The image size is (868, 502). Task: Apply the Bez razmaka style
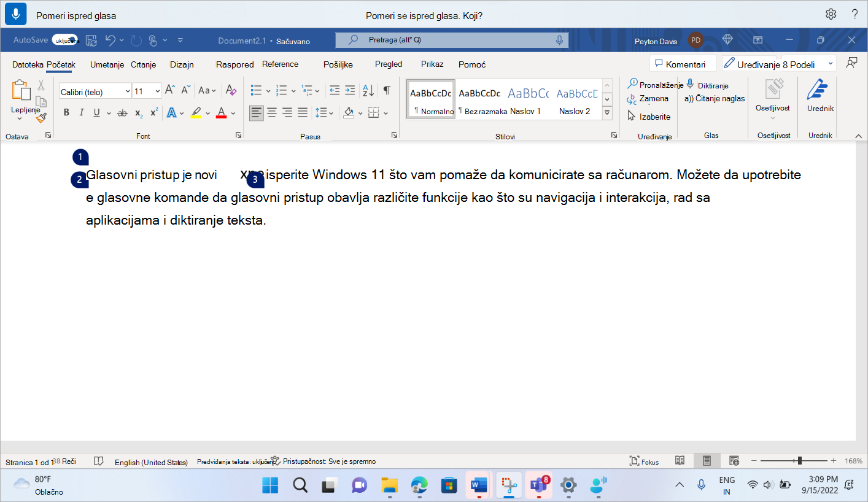(479, 99)
